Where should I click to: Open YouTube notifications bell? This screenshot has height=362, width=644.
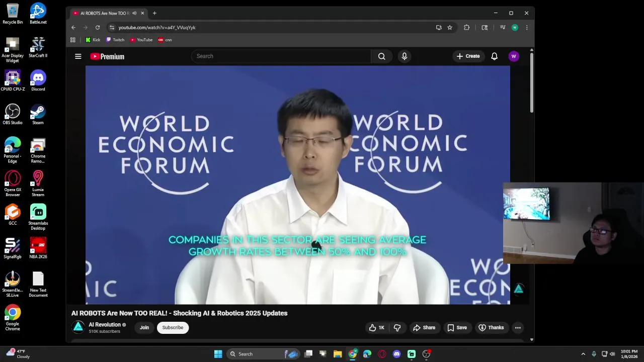494,56
